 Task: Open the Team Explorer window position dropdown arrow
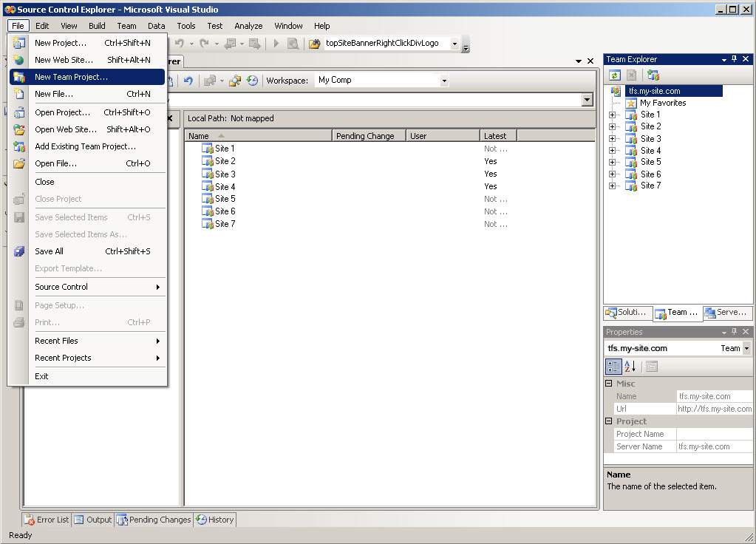click(x=723, y=59)
